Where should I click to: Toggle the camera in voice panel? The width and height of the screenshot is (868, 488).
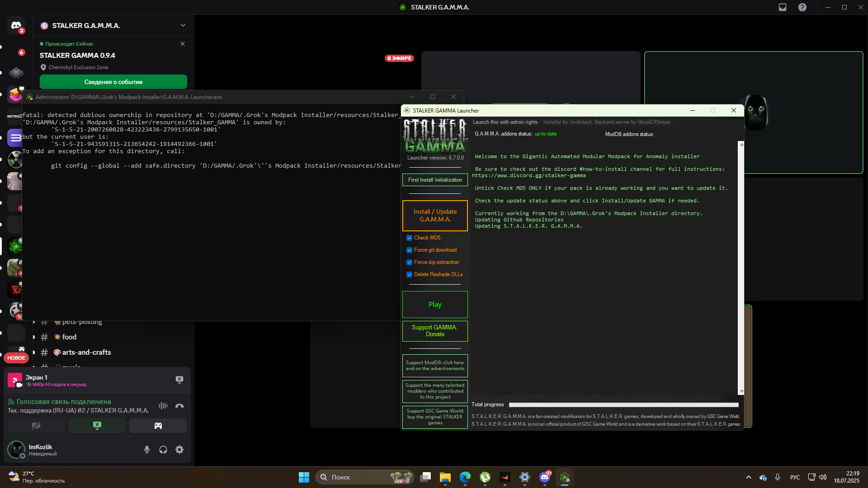[36, 426]
